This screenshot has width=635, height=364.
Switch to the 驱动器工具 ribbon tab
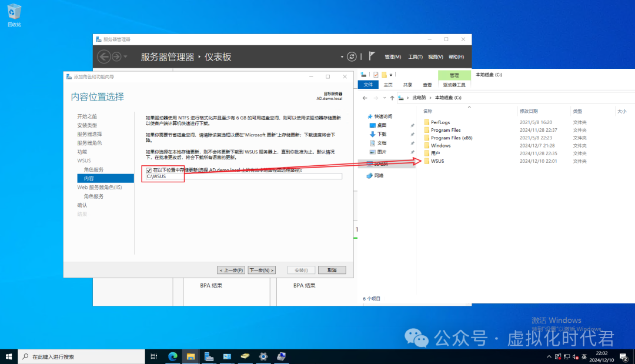(454, 85)
